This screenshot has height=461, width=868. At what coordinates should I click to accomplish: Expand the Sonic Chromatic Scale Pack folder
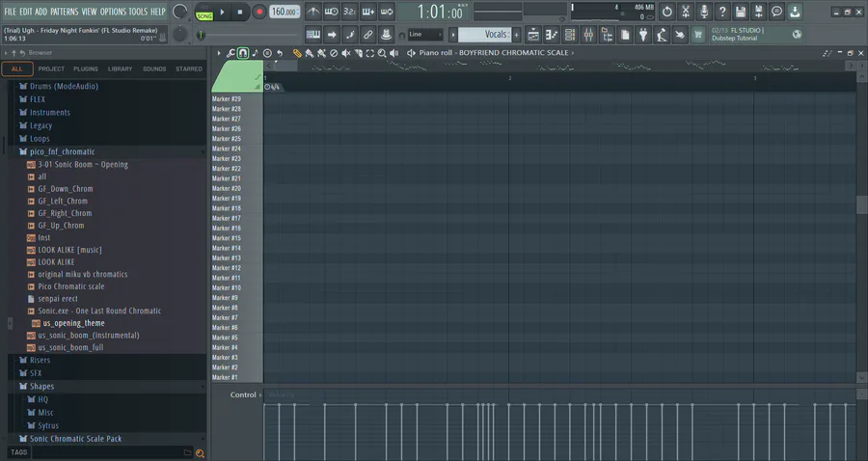pyautogui.click(x=75, y=439)
